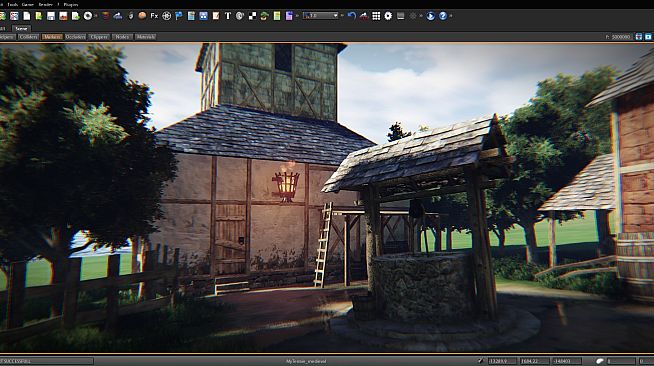Click the blue four-window layout icon
Image resolution: width=654 pixels, height=366 pixels.
203,16
